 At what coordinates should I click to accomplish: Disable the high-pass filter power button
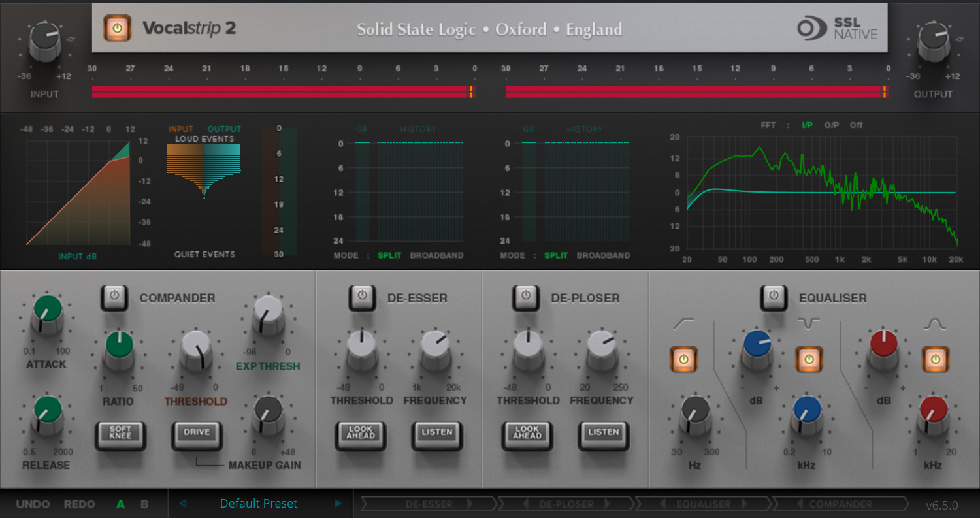click(684, 359)
